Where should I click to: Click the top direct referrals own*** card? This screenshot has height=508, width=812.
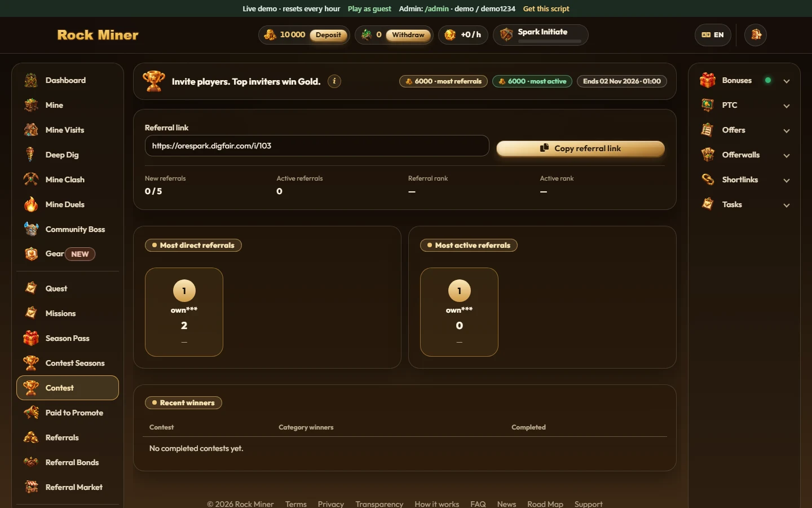(184, 312)
